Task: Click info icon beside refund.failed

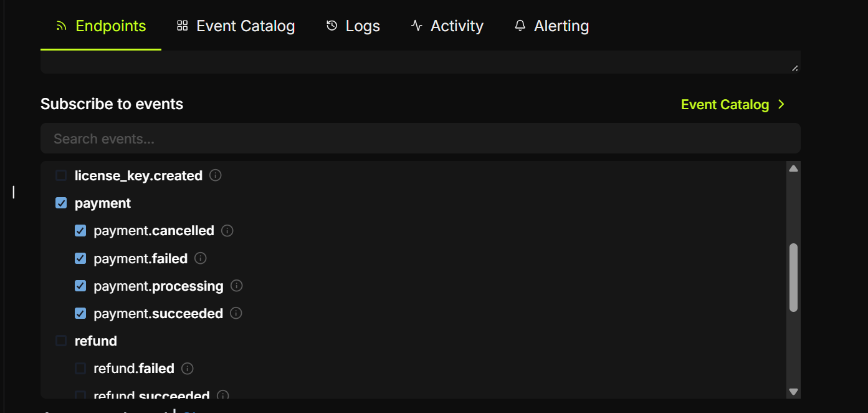Action: [188, 369]
